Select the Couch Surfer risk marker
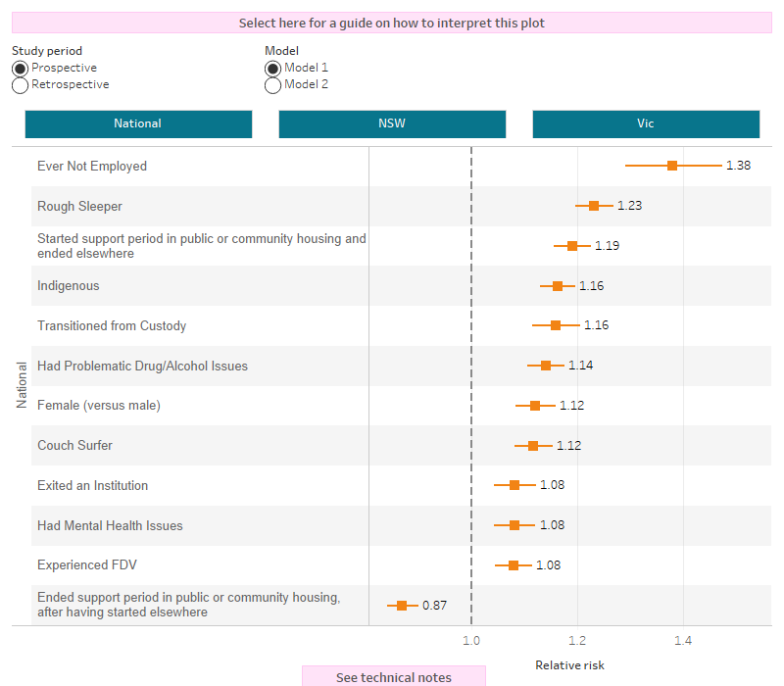The height and width of the screenshot is (686, 784). pos(535,445)
